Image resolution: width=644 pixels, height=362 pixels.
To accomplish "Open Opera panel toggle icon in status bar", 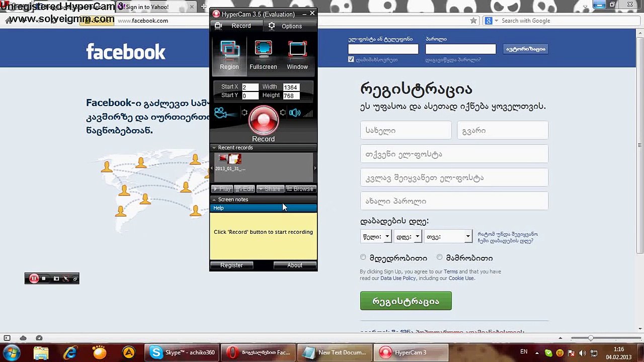I will tap(7, 338).
